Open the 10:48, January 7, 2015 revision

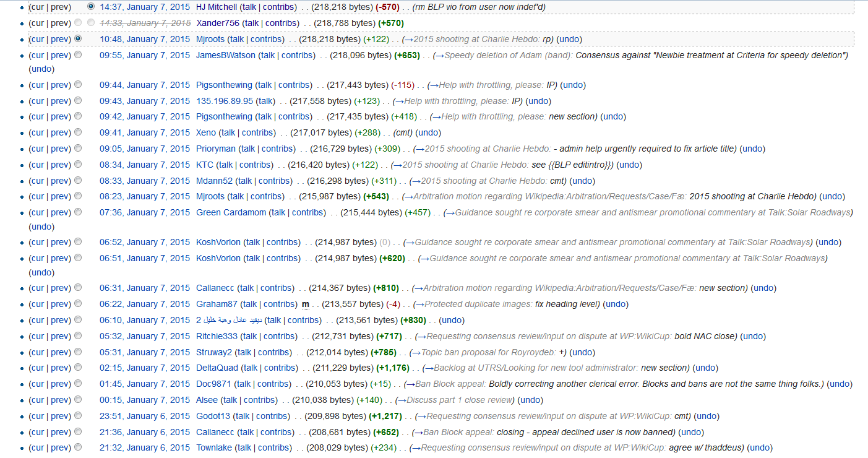click(x=145, y=39)
